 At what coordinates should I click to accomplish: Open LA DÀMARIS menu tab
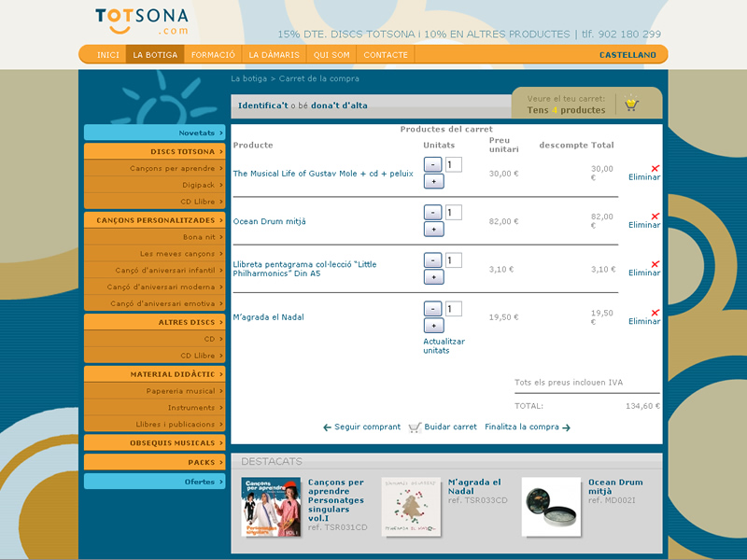(274, 55)
